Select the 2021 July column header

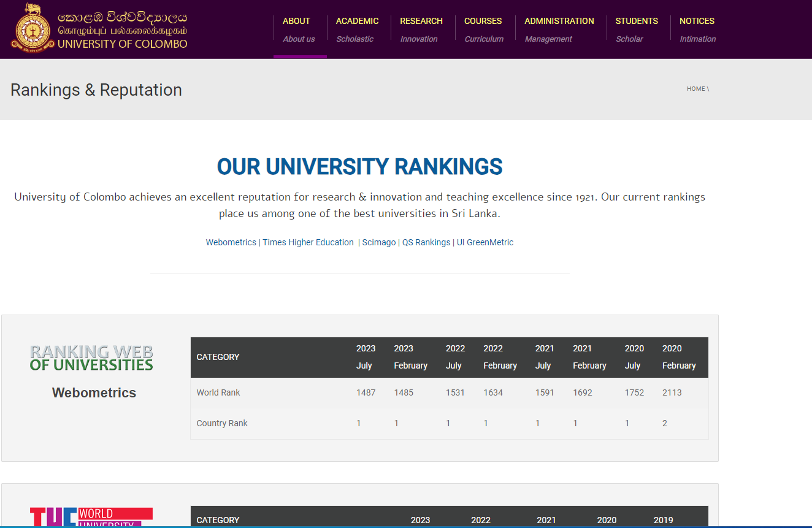545,357
